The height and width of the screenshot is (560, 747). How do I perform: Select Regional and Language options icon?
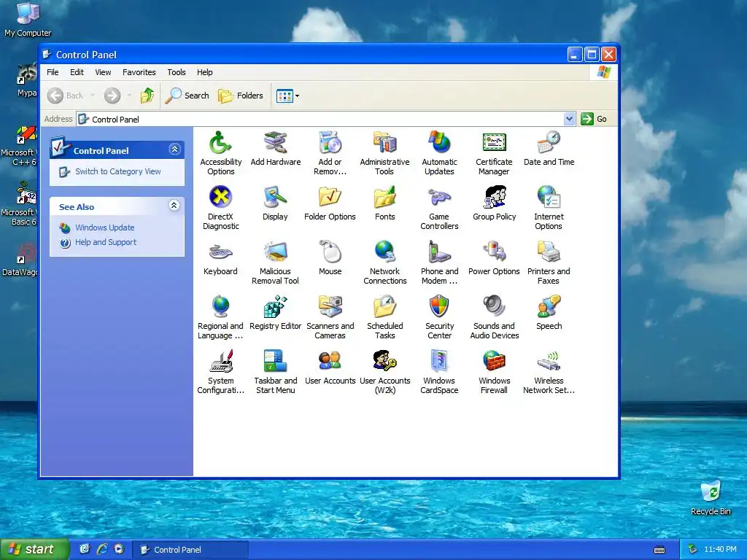click(x=220, y=306)
